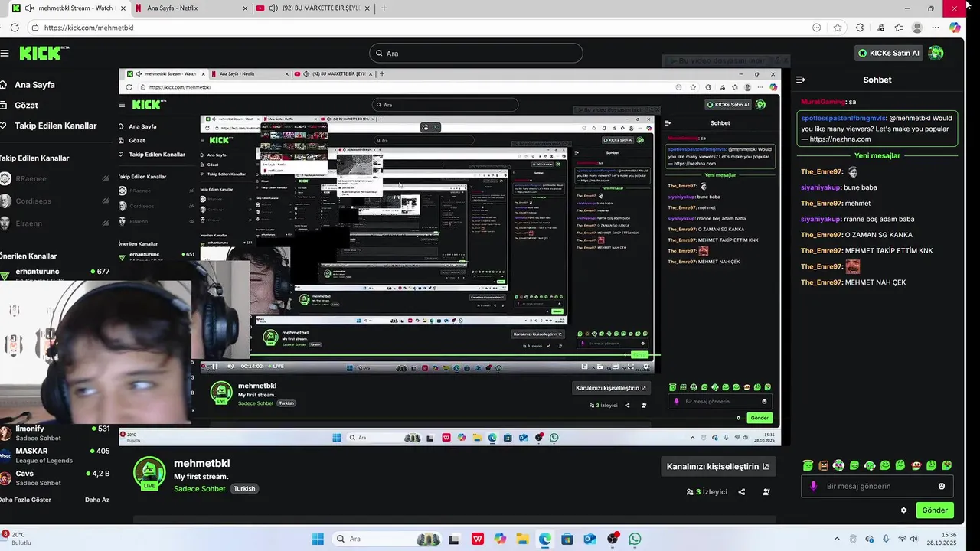Add this page to browser favorites
980x551 pixels.
pos(838,28)
